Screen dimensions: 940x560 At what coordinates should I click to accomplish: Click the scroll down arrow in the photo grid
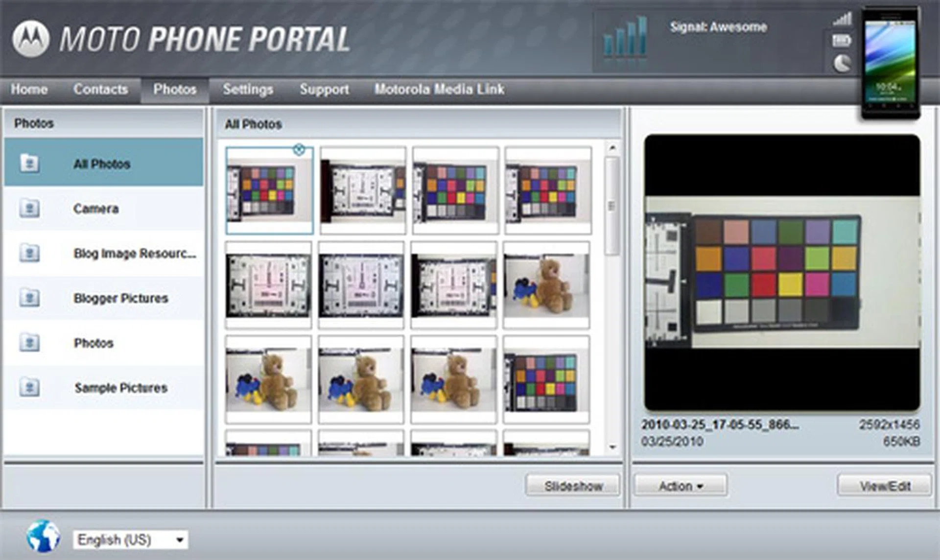point(612,447)
